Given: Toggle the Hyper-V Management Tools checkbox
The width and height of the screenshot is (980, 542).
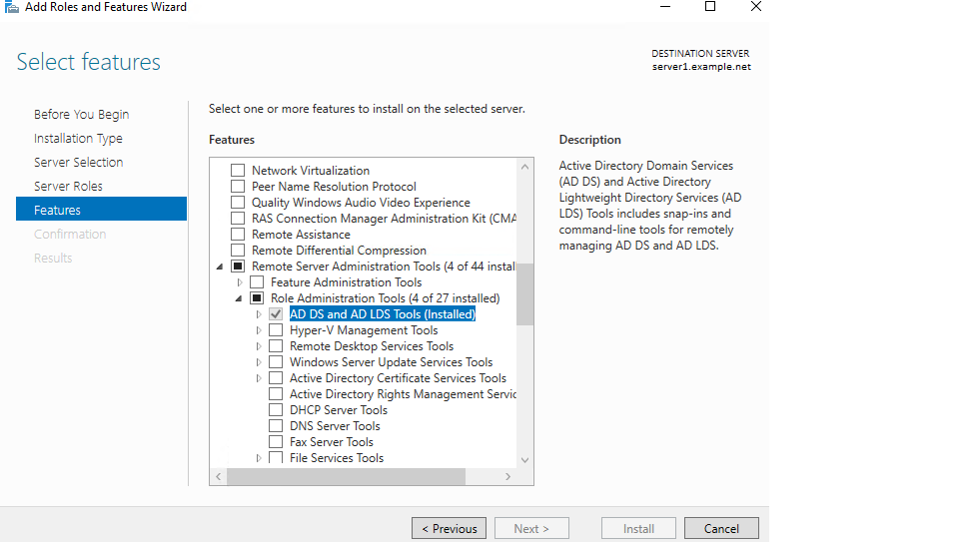Looking at the screenshot, I should [276, 330].
